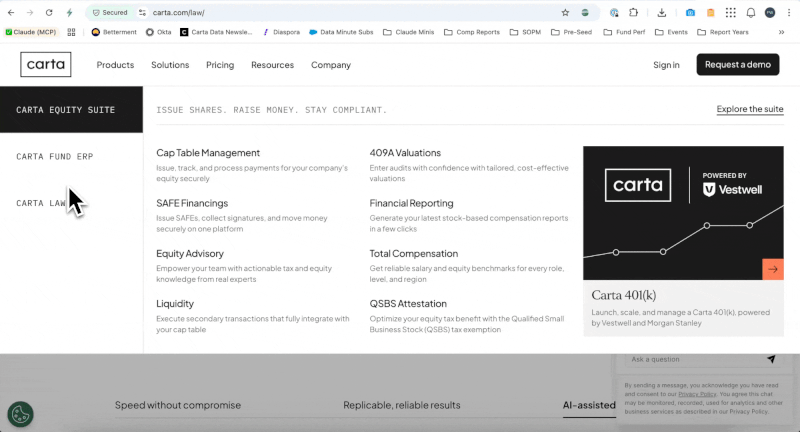The image size is (800, 432).
Task: Open QSBS Attestation
Action: tap(408, 303)
